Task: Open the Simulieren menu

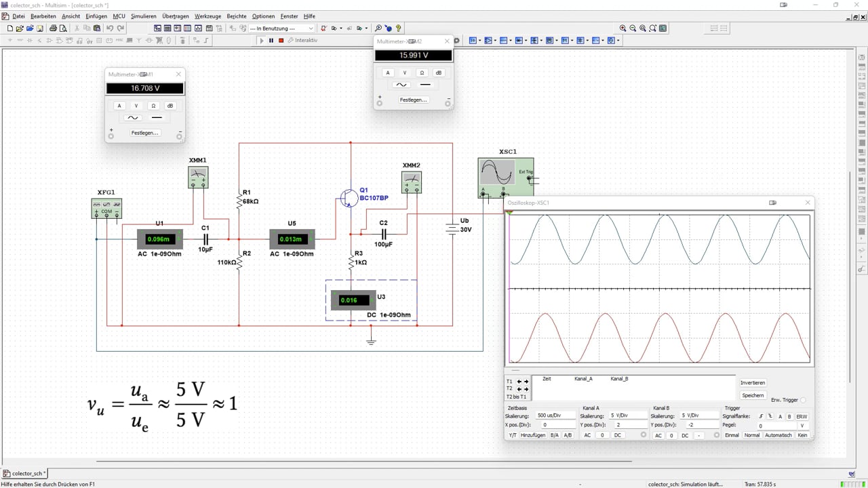Action: [143, 16]
